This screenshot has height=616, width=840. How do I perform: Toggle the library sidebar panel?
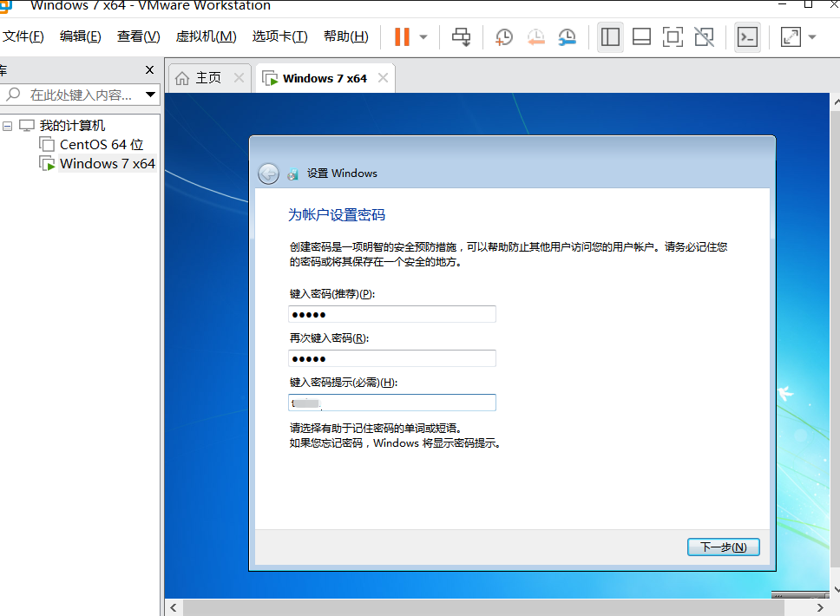pyautogui.click(x=610, y=36)
